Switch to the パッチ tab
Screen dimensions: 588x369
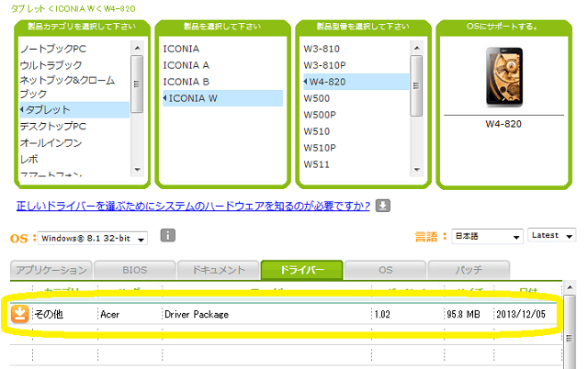469,270
